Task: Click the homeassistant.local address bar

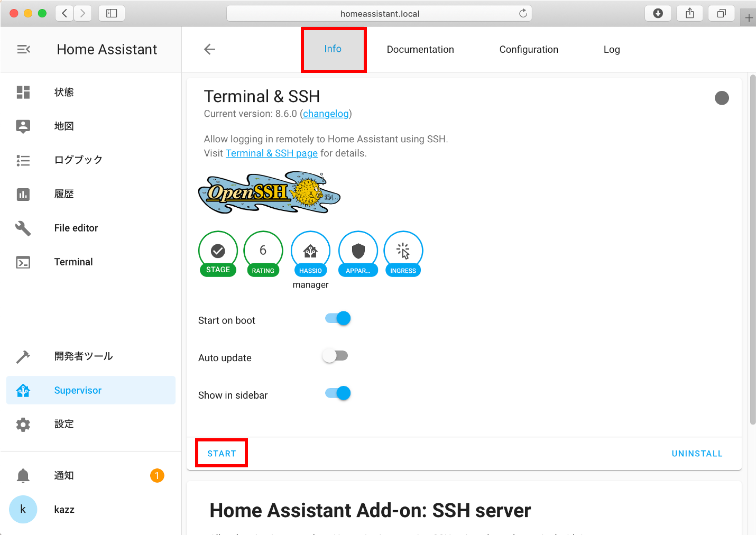Action: [x=379, y=13]
